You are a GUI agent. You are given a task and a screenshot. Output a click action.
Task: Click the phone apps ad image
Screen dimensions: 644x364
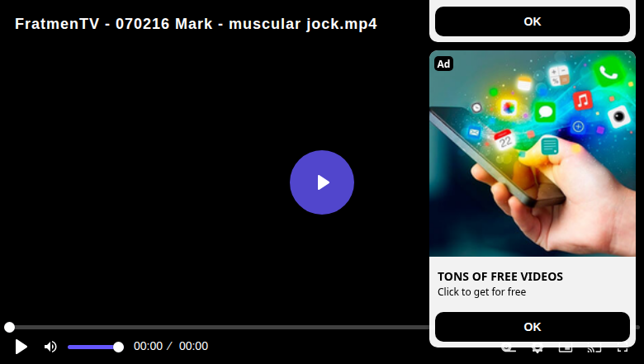[x=533, y=154]
